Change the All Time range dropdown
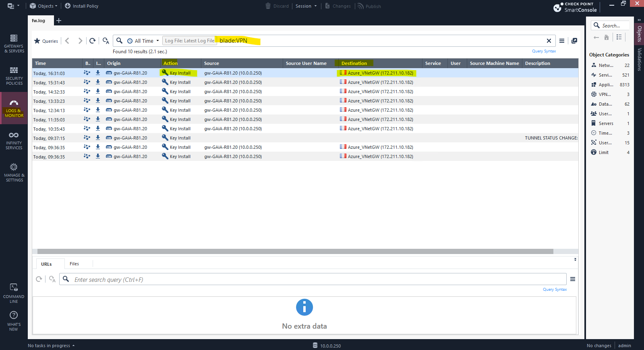The image size is (644, 350). coord(143,41)
